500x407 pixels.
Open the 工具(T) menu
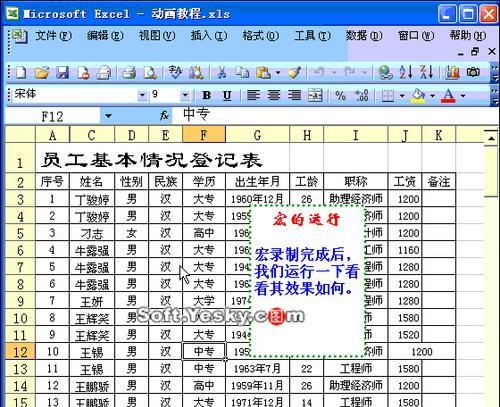tap(312, 35)
